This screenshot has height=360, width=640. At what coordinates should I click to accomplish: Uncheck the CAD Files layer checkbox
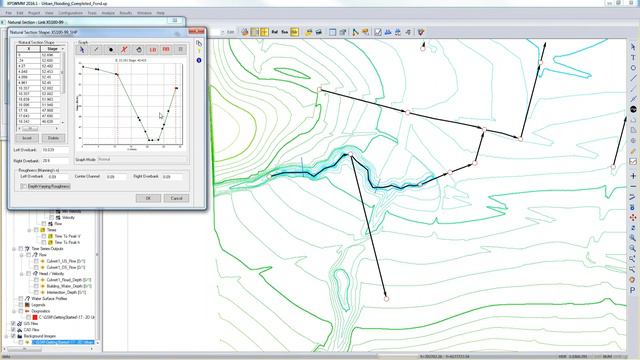coord(13,330)
